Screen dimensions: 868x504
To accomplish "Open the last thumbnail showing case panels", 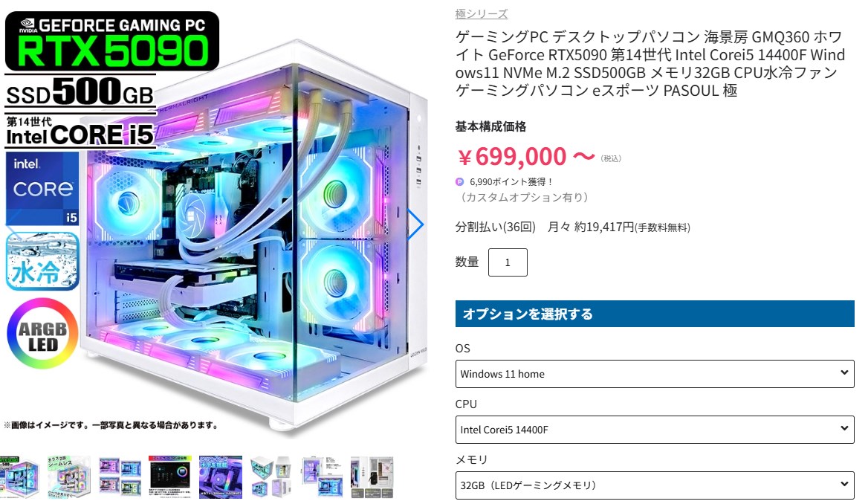I will click(372, 476).
